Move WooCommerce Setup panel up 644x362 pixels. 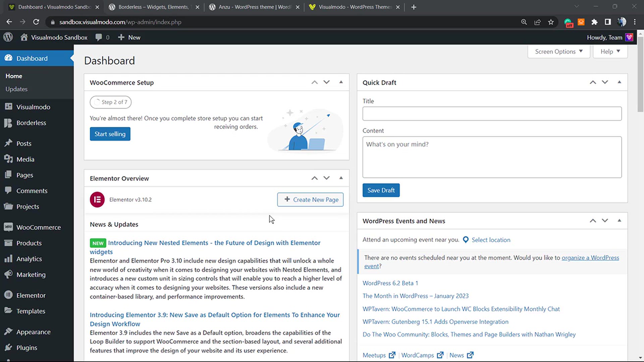[x=314, y=82]
